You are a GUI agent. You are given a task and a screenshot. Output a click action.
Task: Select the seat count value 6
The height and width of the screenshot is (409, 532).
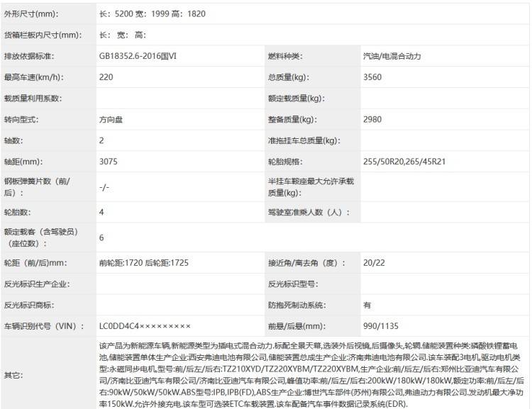point(101,237)
